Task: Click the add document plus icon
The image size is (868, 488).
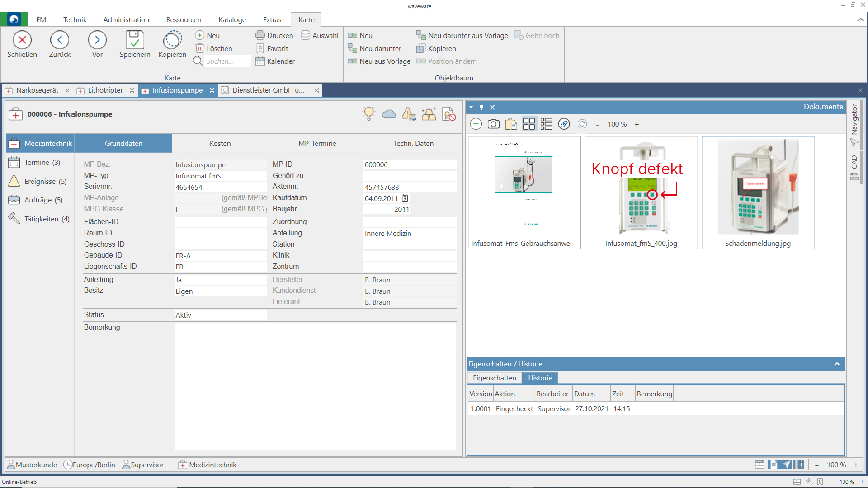Action: coord(476,124)
